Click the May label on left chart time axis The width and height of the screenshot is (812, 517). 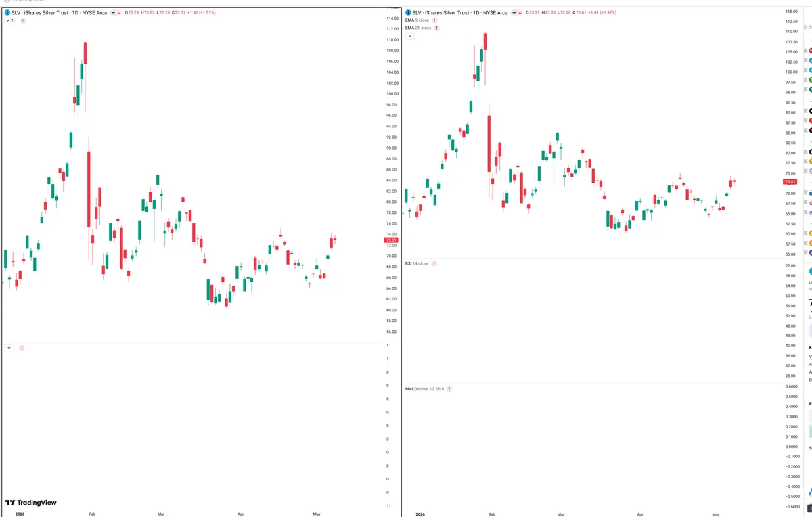click(x=316, y=514)
